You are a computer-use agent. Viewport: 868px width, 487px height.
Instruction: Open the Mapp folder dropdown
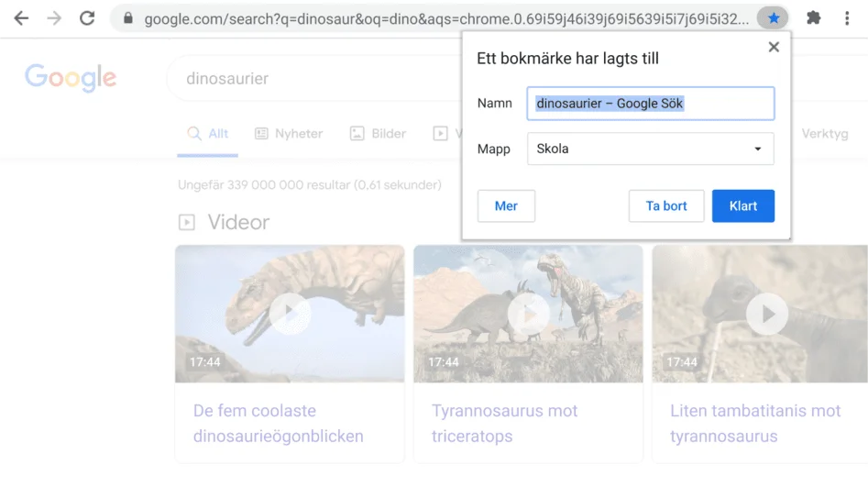(x=650, y=149)
